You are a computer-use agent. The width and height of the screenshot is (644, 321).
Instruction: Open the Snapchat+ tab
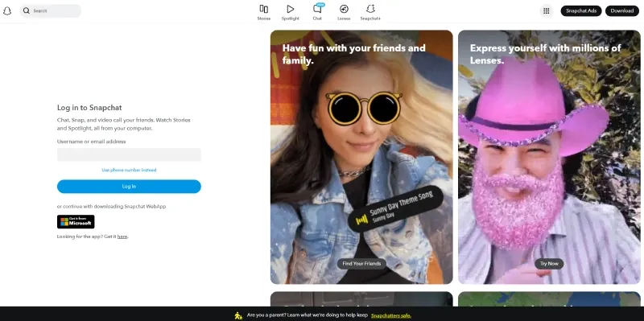coord(370,12)
